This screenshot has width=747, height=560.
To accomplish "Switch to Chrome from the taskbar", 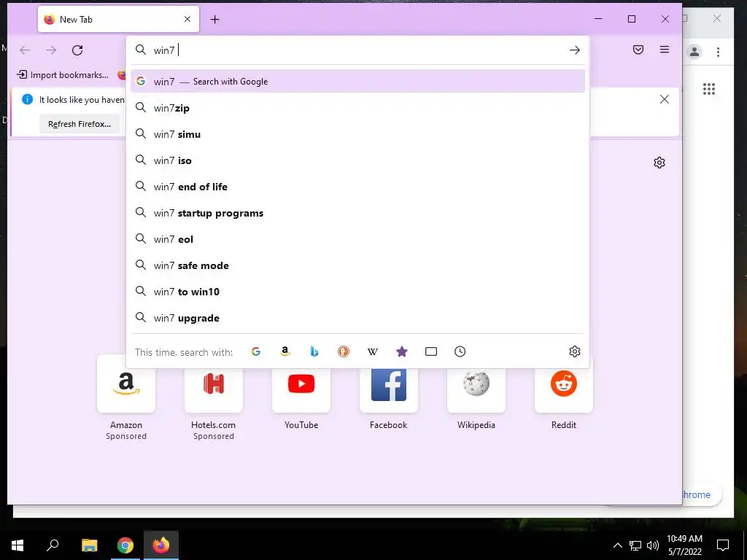I will pyautogui.click(x=125, y=545).
